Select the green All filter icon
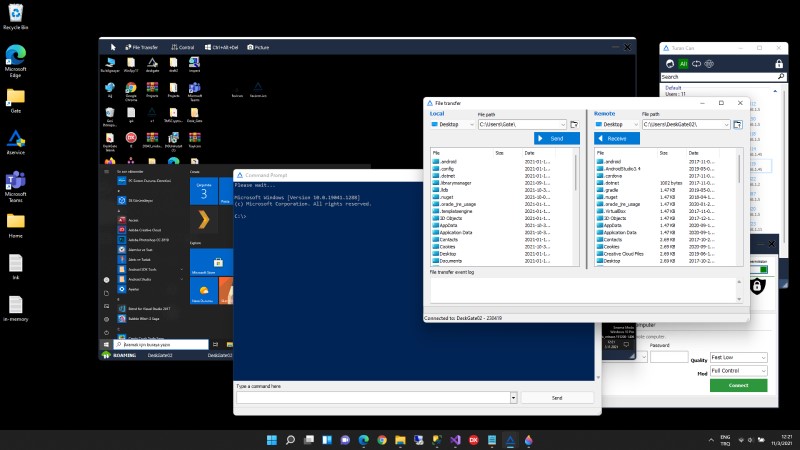Viewport: 800px width, 450px height. [683, 64]
